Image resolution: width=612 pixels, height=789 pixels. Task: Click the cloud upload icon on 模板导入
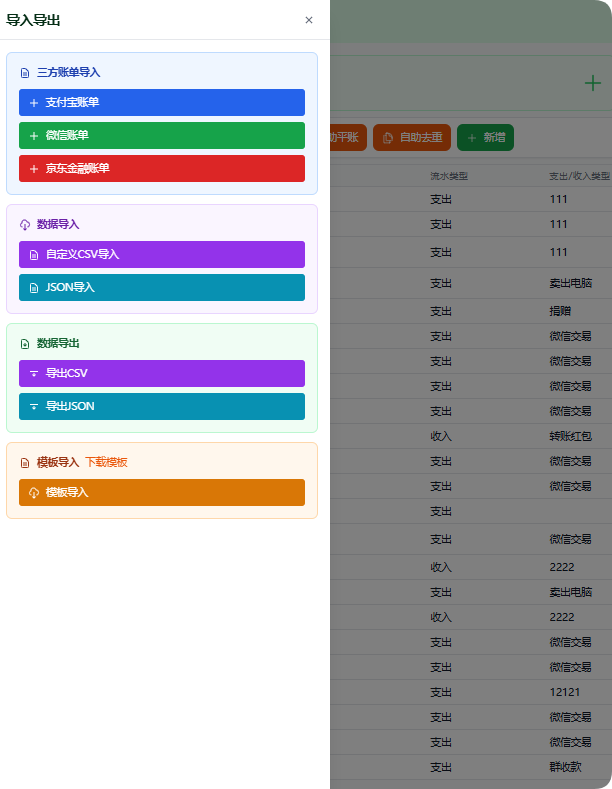point(34,493)
